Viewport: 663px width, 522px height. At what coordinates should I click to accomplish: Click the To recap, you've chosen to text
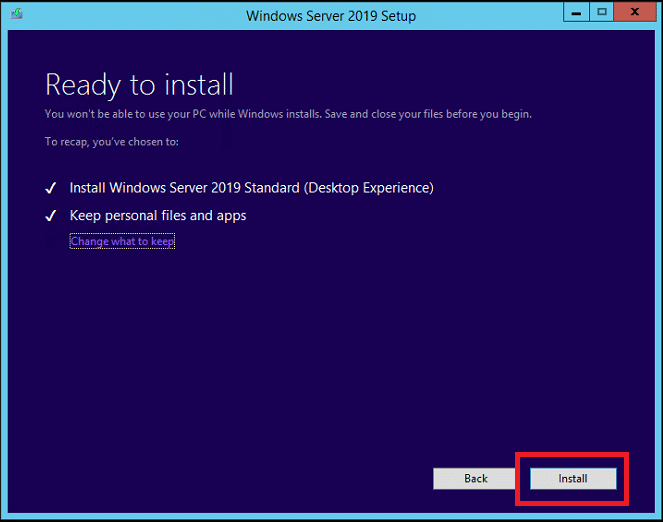[x=112, y=142]
